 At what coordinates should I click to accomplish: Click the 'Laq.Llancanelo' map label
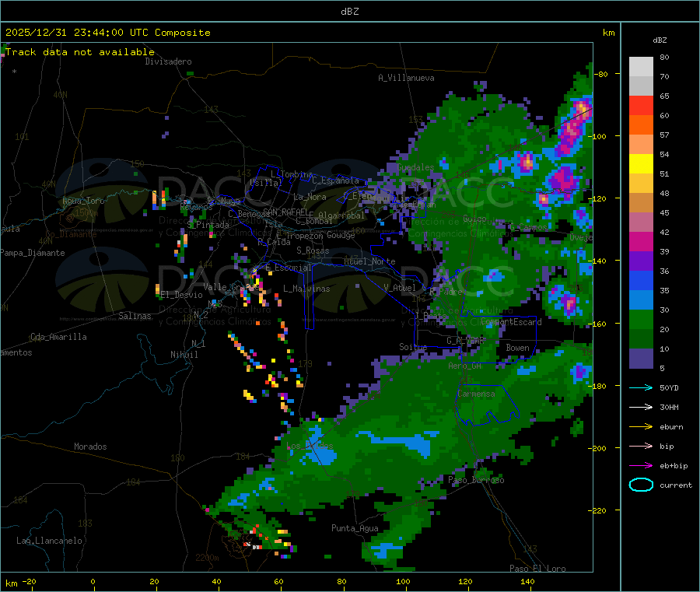tap(49, 541)
